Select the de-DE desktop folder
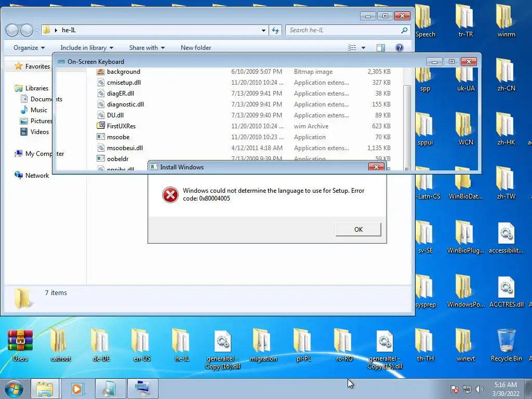This screenshot has height=399, width=532. [101, 345]
